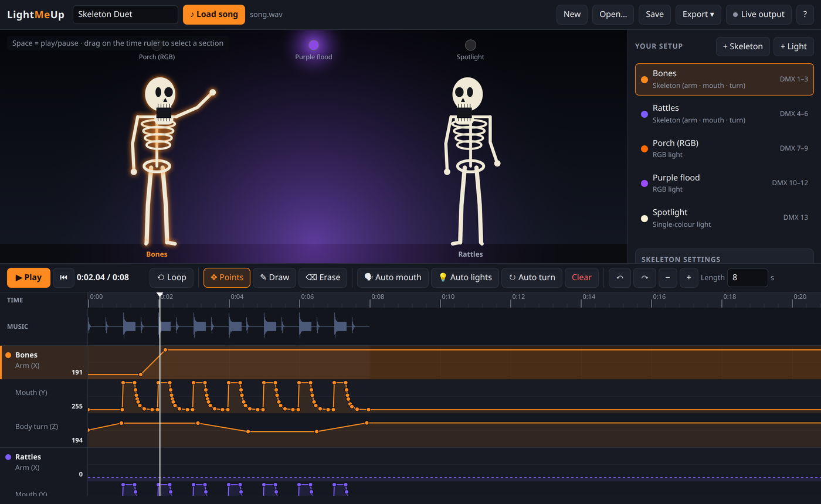The height and width of the screenshot is (504, 821).
Task: Select Porch (RGB) in the setup list
Action: (724, 148)
